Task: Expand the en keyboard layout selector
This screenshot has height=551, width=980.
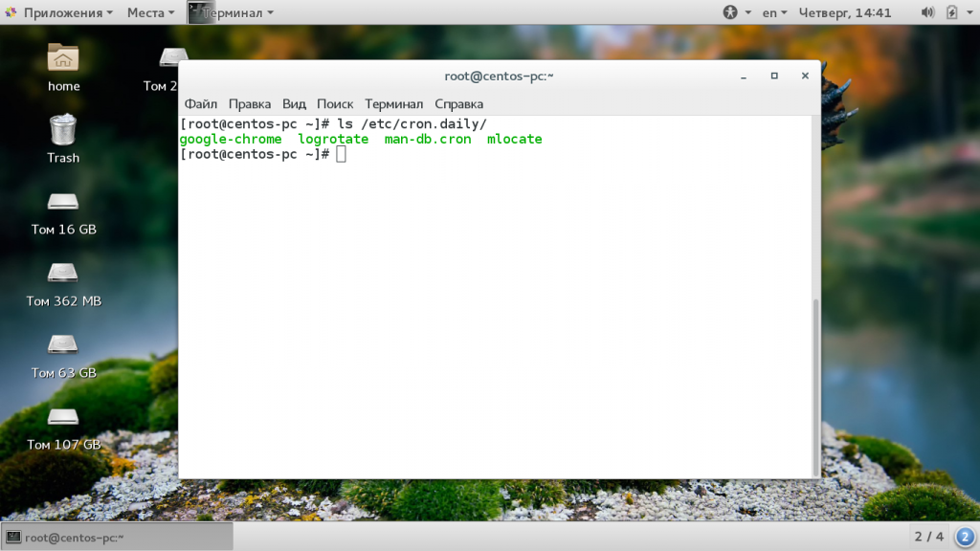Action: point(774,12)
